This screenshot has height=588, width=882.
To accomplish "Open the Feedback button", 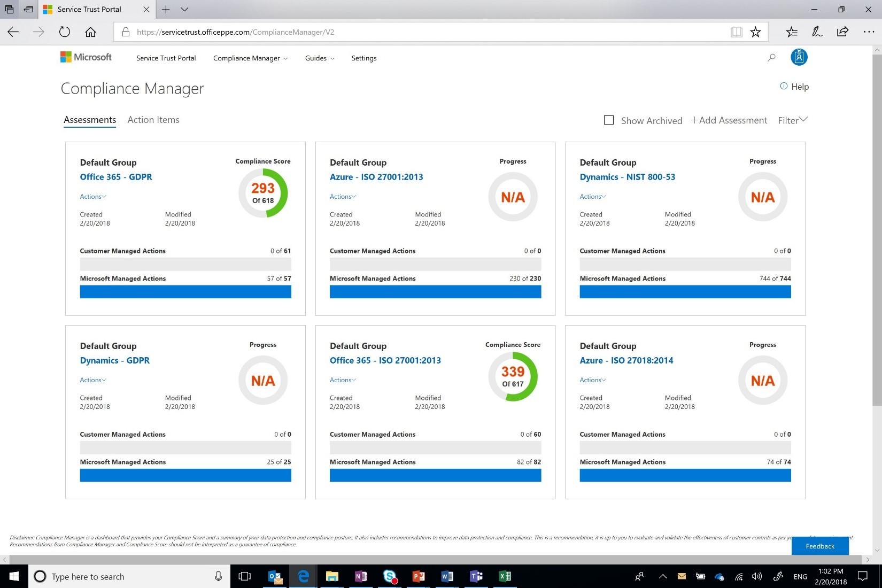I will tap(819, 546).
